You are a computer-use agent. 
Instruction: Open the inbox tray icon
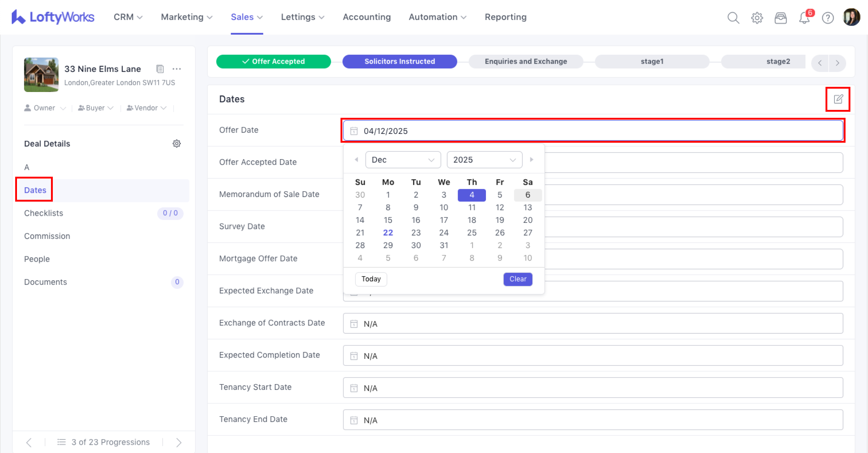coord(780,17)
